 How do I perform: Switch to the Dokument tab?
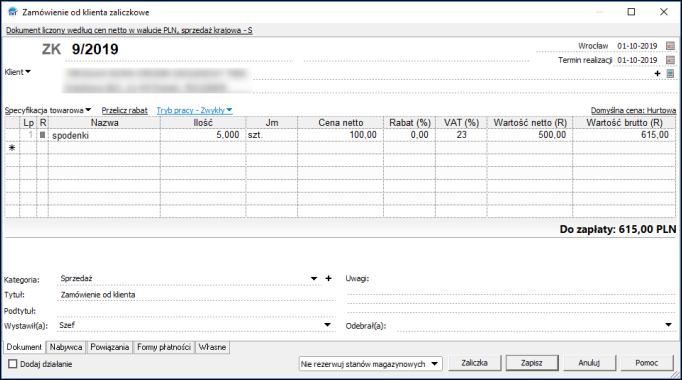click(x=24, y=347)
